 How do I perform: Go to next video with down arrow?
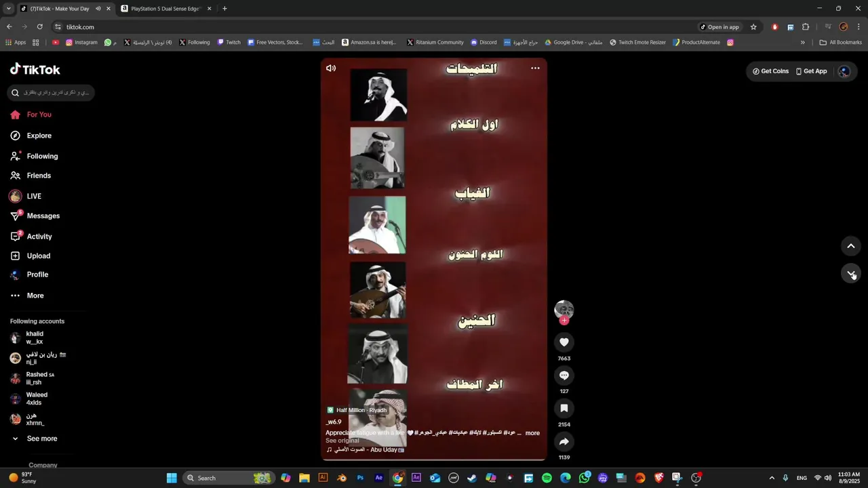click(851, 273)
